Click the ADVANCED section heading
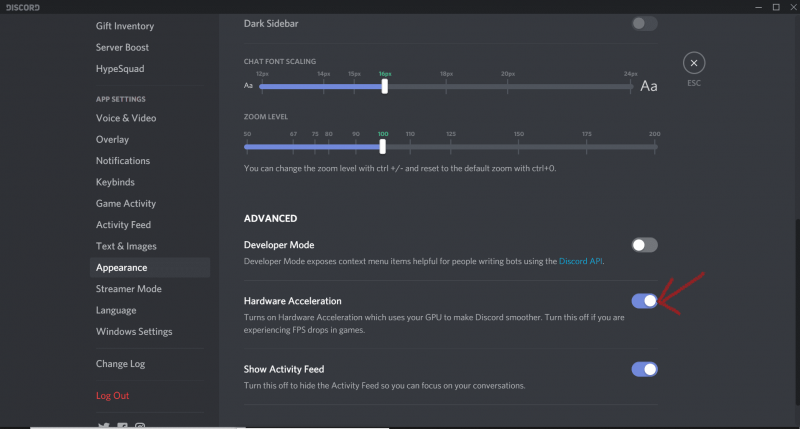Image resolution: width=800 pixels, height=429 pixels. tap(270, 218)
